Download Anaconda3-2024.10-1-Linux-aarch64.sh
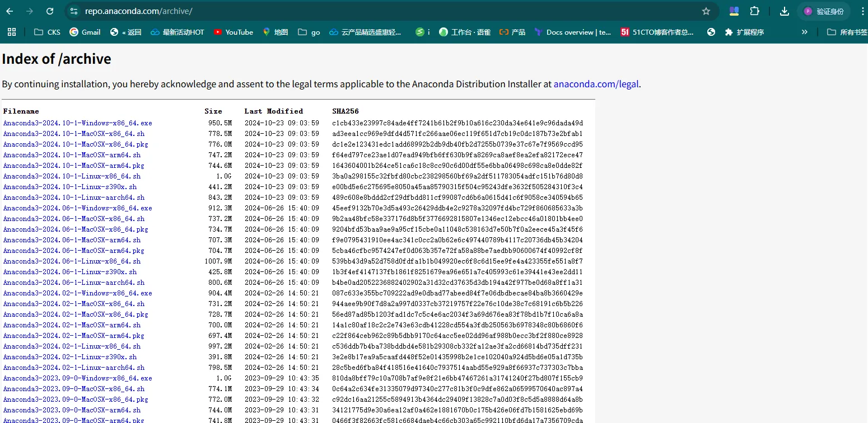 coord(74,198)
